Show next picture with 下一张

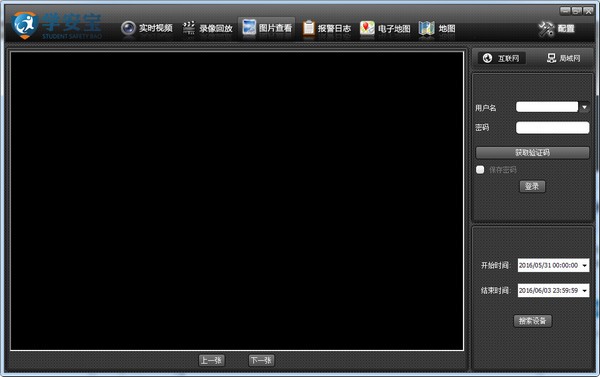261,360
